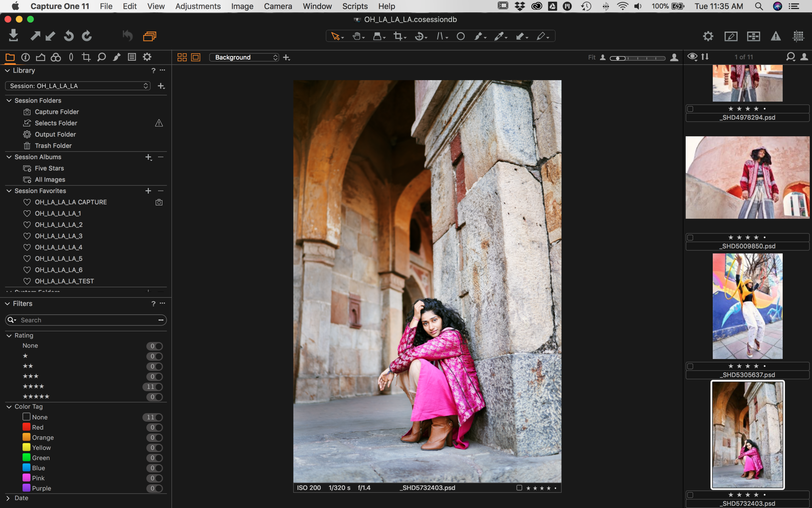Screen dimensions: 812x508
Task: Toggle the None color tag filter
Action: coord(153,417)
